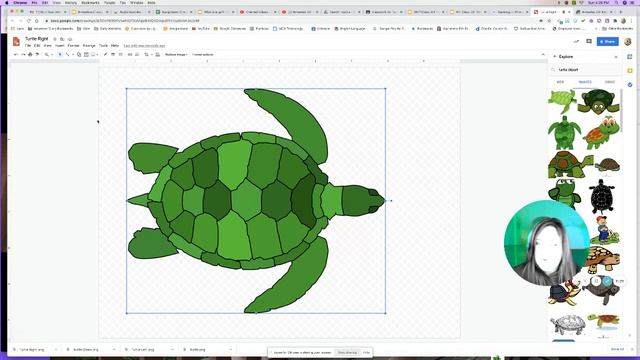Open the Edit menu
This screenshot has width=640, height=360.
coord(37,46)
